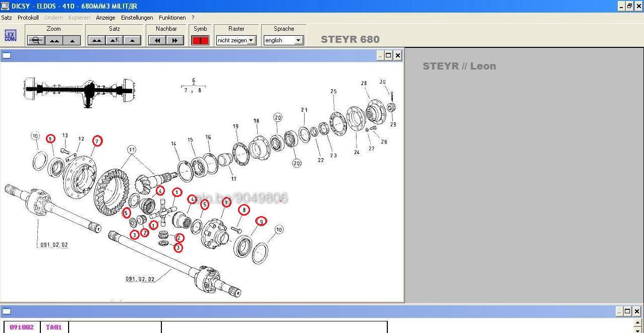Go to previous Nachbar with rewind arrows
Image resolution: width=644 pixels, height=333 pixels.
point(157,40)
